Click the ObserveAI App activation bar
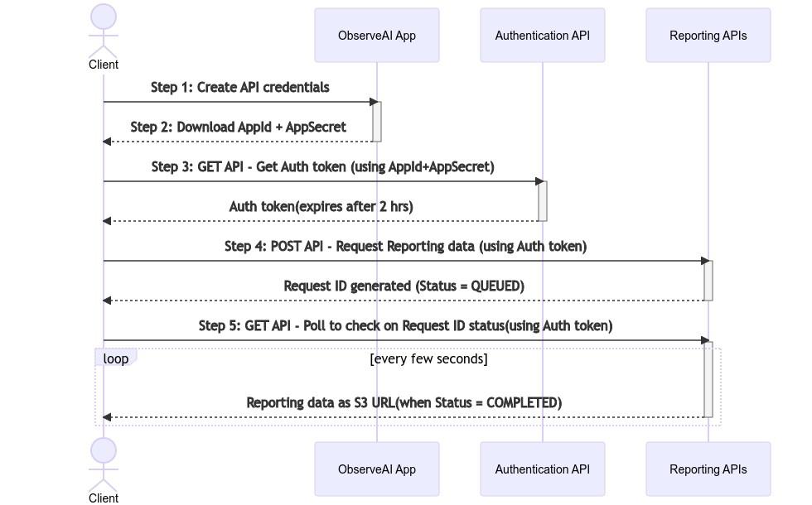This screenshot has height=505, width=812. [377, 122]
